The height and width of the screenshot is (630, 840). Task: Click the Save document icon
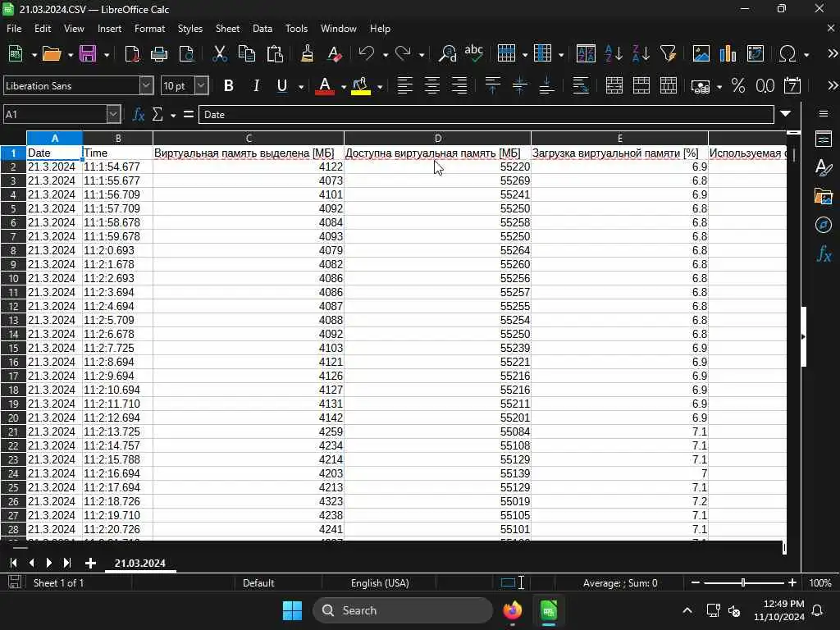click(88, 53)
